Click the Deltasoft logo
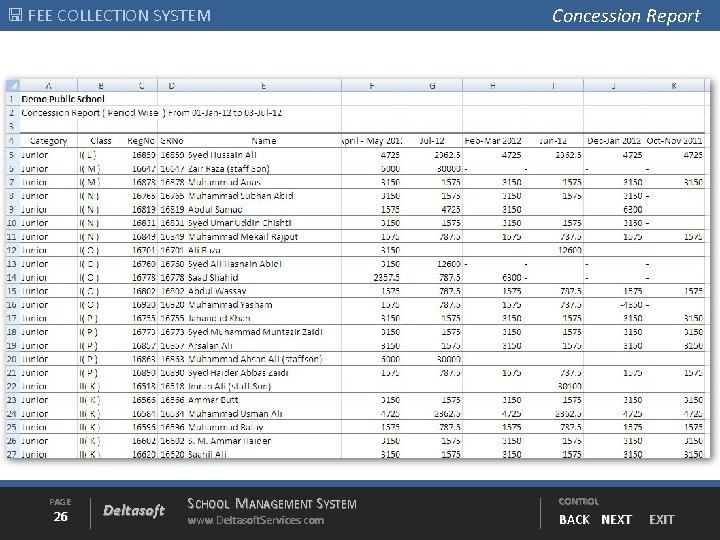Image resolution: width=720 pixels, height=540 pixels. pos(134,510)
